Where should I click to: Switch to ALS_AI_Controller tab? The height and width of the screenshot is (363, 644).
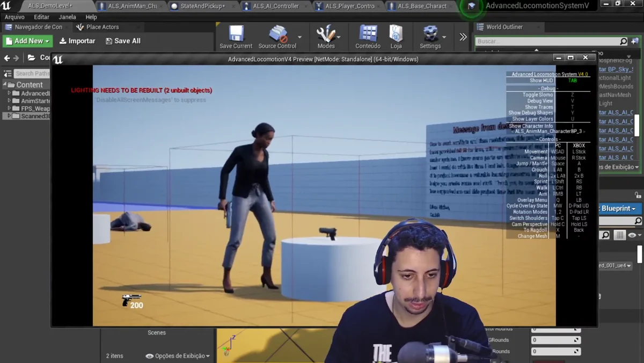(x=275, y=6)
